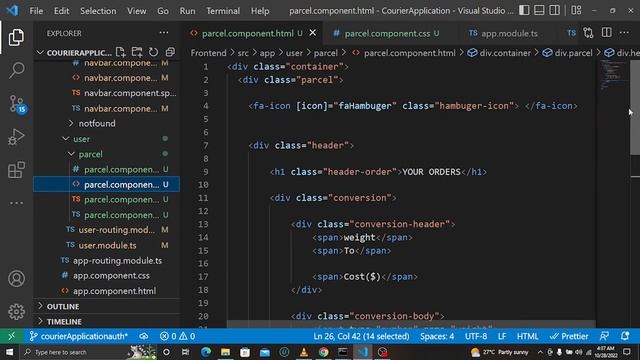Viewport: 640px width, 360px height.
Task: Toggle bottom panel layout icon
Action: (x=539, y=11)
